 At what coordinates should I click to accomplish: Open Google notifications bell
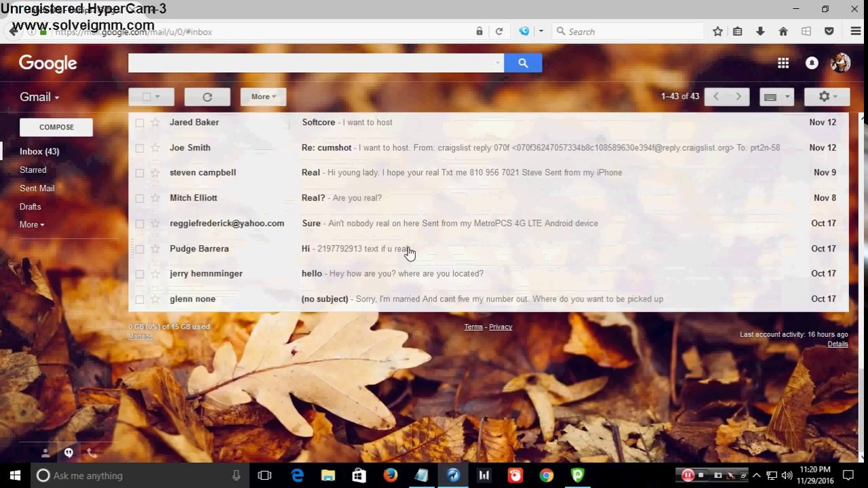pos(812,63)
